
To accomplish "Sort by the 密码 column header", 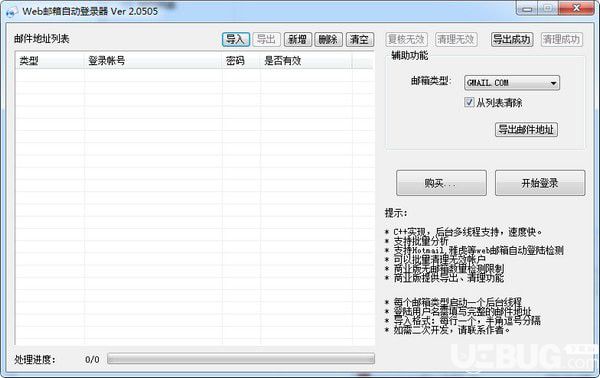I will 241,61.
